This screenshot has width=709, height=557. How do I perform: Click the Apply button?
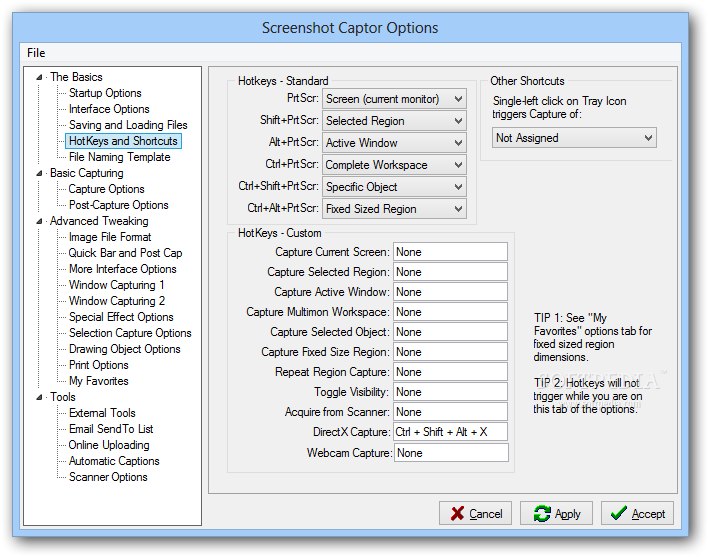tap(556, 514)
